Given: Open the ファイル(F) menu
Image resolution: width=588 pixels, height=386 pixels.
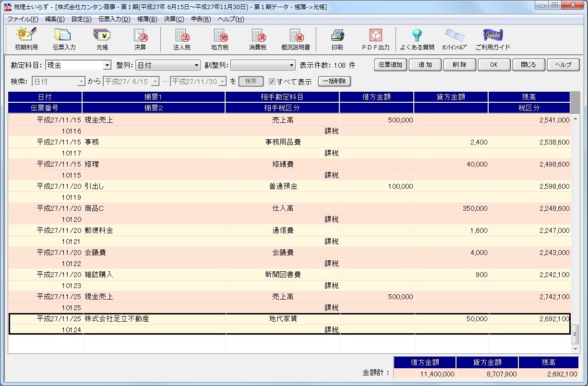Looking at the screenshot, I should [x=23, y=19].
